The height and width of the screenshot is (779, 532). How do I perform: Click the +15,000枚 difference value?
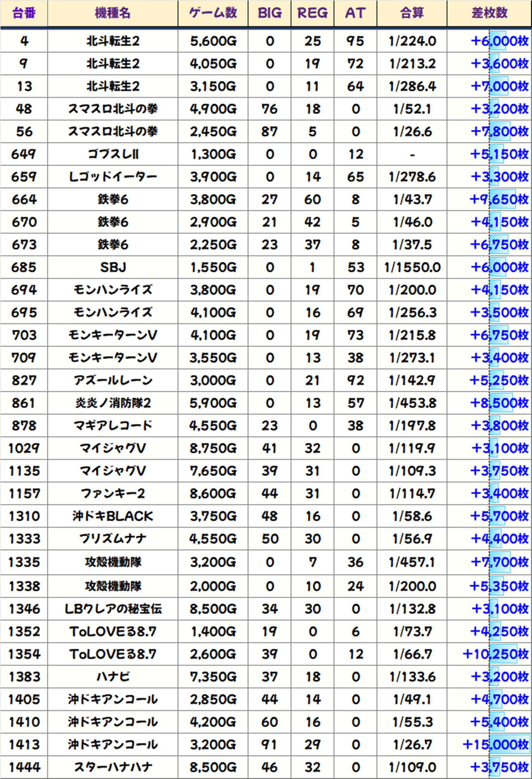(495, 745)
